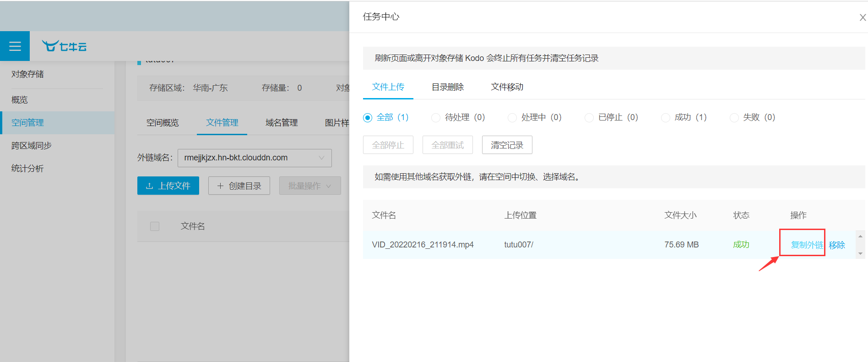Click the task list scrollbar up arrow
The width and height of the screenshot is (868, 362).
click(x=860, y=236)
